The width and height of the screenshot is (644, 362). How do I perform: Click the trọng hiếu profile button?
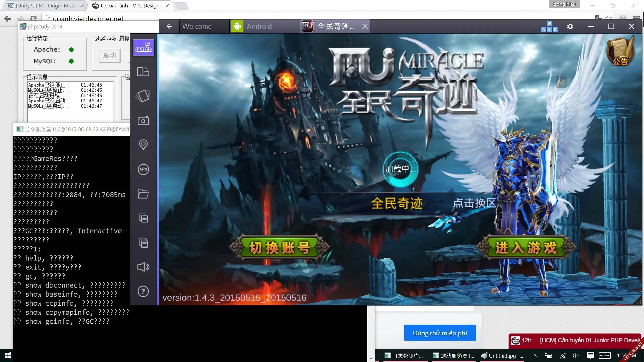click(x=564, y=4)
